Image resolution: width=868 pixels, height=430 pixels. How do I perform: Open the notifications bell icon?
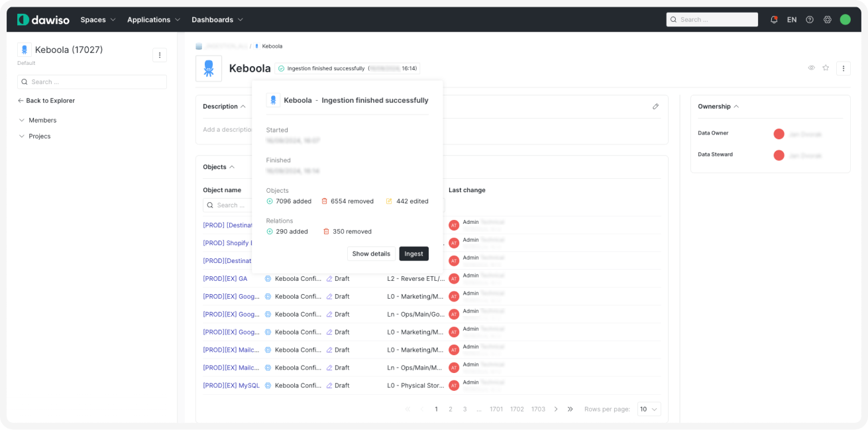click(x=773, y=19)
